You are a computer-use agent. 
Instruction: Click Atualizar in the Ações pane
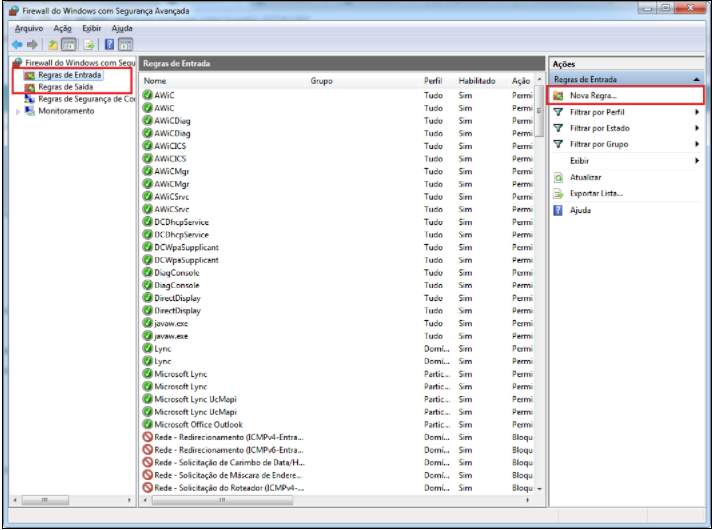(x=585, y=178)
